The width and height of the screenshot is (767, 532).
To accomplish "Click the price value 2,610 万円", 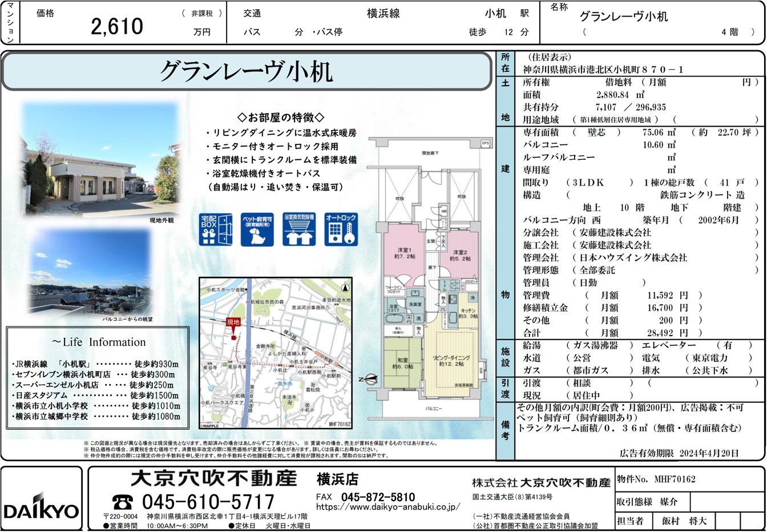I will click(118, 26).
